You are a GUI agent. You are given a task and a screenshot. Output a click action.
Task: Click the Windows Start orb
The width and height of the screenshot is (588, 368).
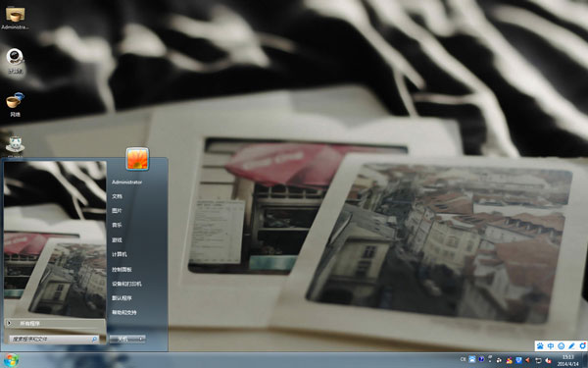click(11, 360)
